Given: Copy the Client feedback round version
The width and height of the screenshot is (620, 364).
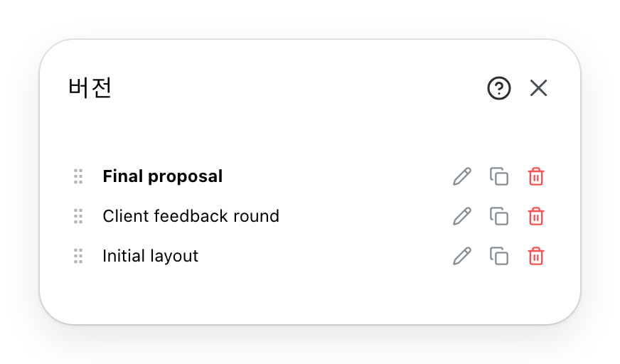Looking at the screenshot, I should coord(499,216).
